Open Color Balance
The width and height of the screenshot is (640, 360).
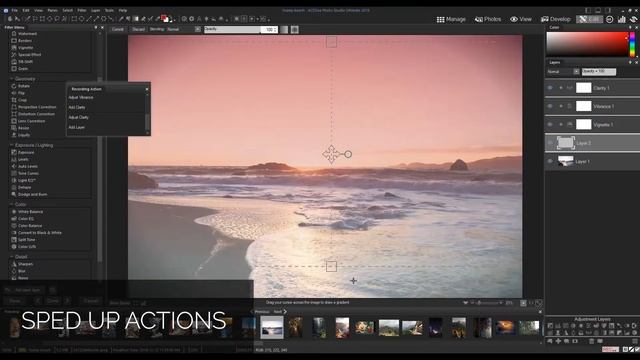pyautogui.click(x=27, y=225)
